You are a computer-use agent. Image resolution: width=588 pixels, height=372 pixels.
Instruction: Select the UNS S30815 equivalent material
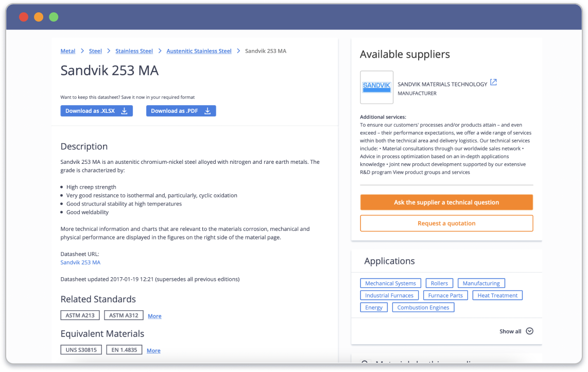(81, 350)
